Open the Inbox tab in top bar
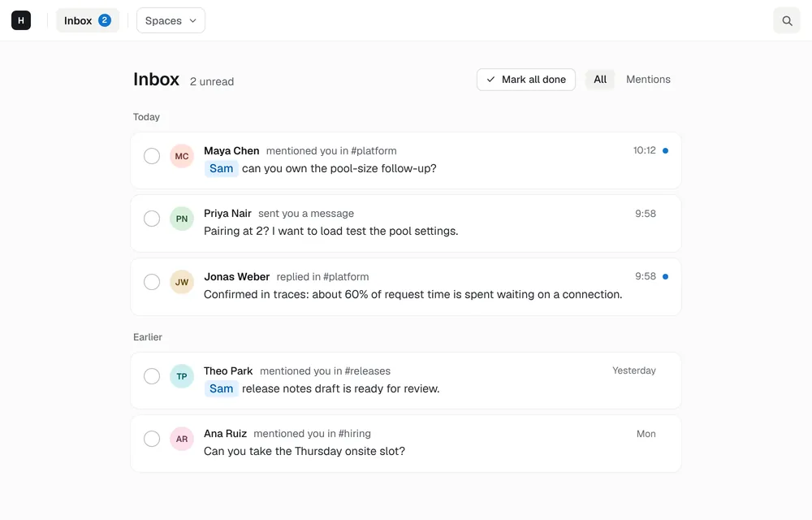 tap(88, 20)
